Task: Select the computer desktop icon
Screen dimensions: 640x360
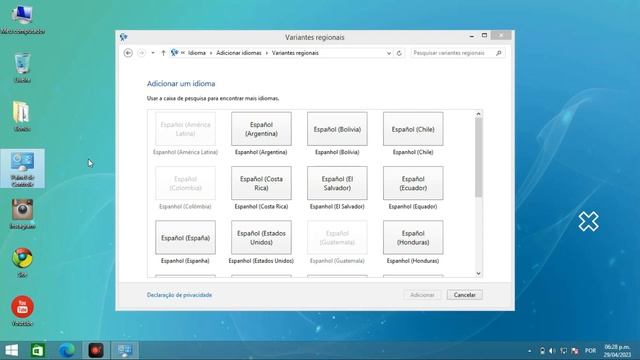Action: (x=22, y=19)
